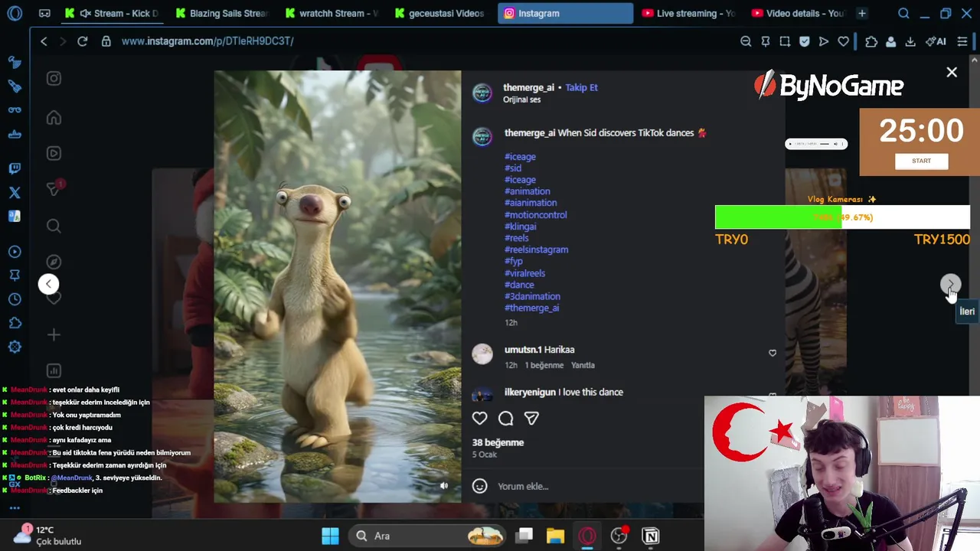
Task: Open Instagram search magnifier icon
Action: [54, 226]
